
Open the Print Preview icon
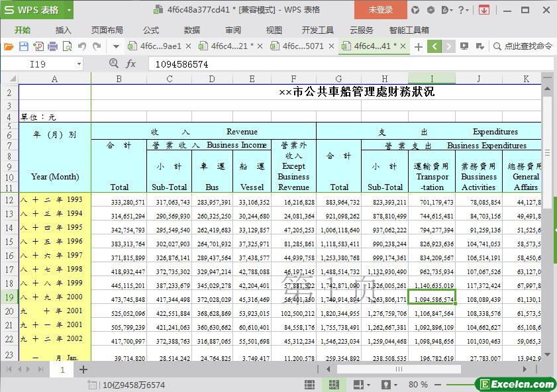68,46
